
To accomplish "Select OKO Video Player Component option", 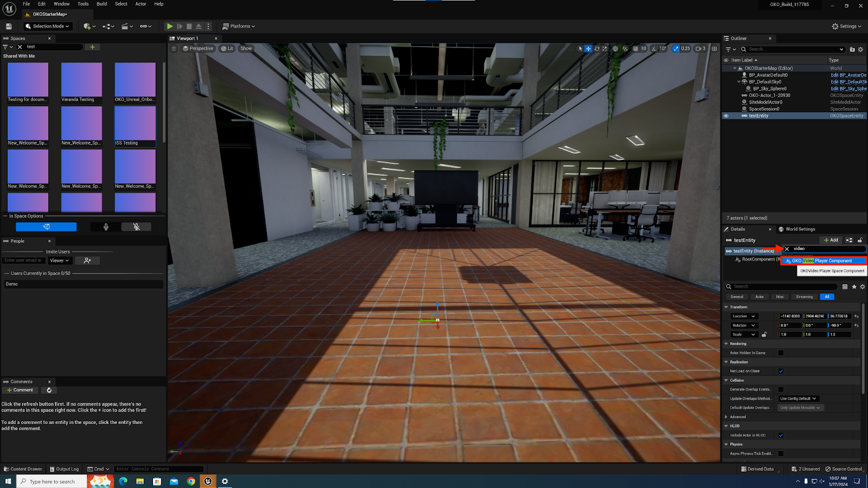I will 822,261.
